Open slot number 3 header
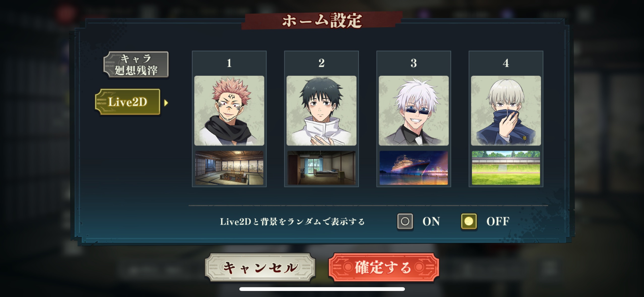This screenshot has height=297, width=644. coord(413,63)
